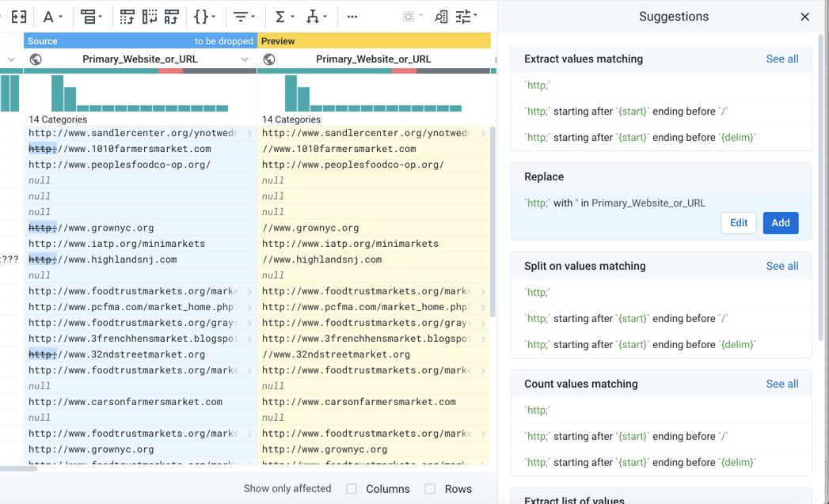Open the three-dots more options menu
The width and height of the screenshot is (829, 504).
[352, 17]
